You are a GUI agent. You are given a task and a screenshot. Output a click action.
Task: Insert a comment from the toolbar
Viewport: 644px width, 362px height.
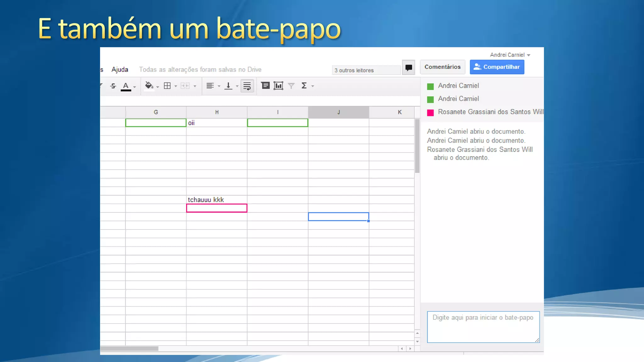point(265,85)
